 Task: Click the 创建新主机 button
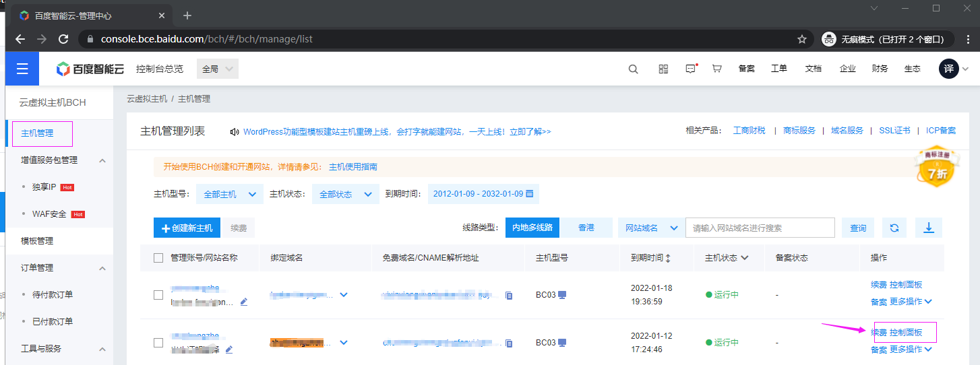coord(187,228)
